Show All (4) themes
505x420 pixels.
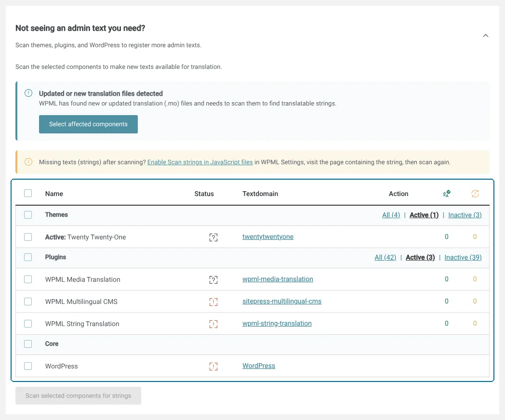(x=391, y=215)
